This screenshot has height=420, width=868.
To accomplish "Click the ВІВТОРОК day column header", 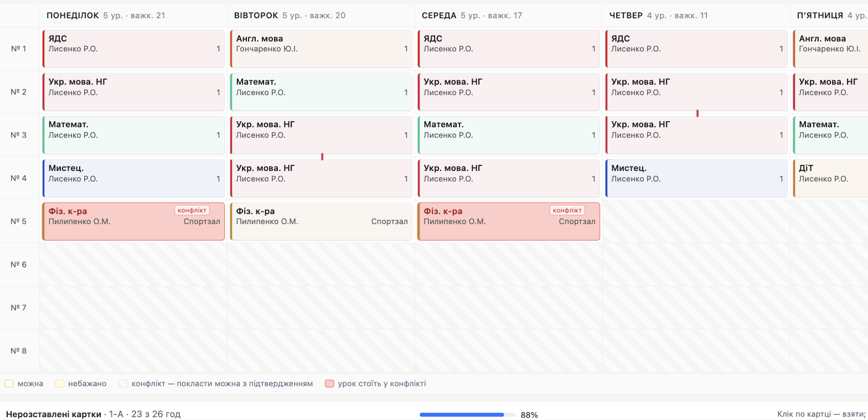I will pyautogui.click(x=321, y=15).
